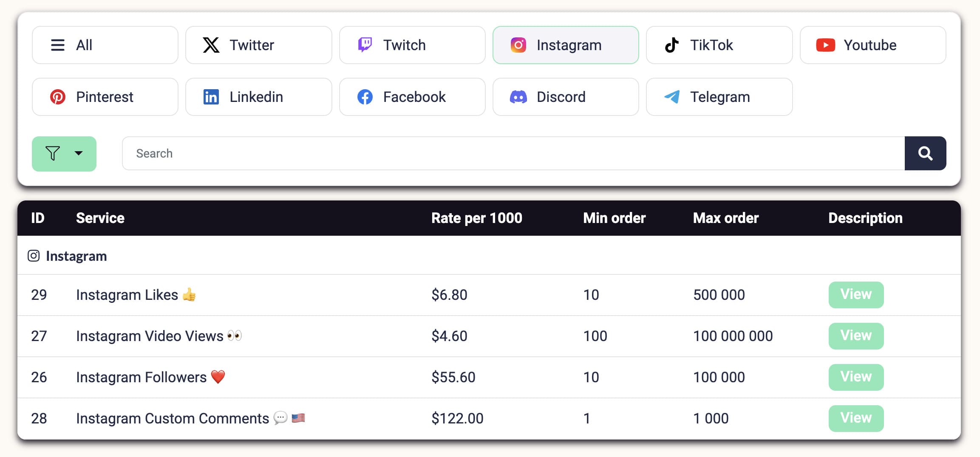Click into the Search text field
This screenshot has width=980, height=457.
tap(510, 153)
